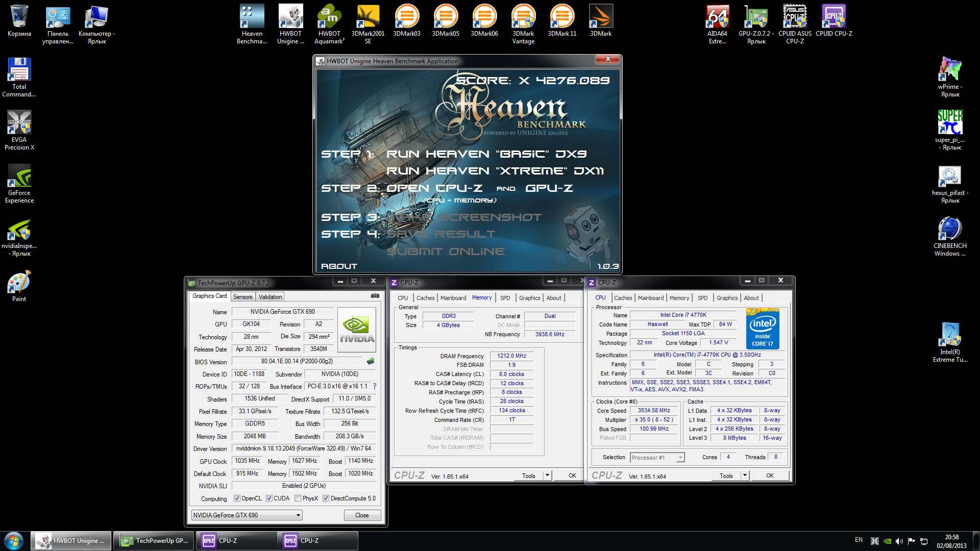This screenshot has width=980, height=551.
Task: Toggle the DirectCompute 5.0 checkbox in GPU-Z
Action: [326, 498]
